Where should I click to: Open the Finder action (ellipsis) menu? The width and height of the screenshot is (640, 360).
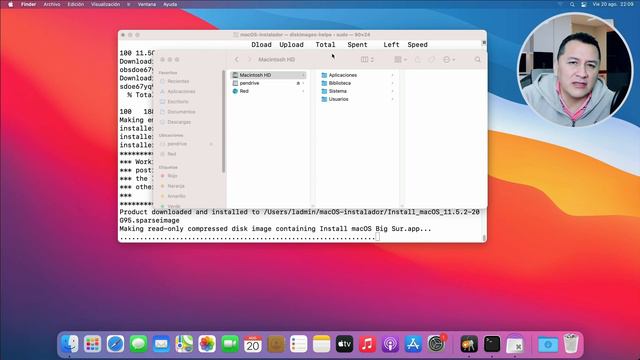click(449, 60)
